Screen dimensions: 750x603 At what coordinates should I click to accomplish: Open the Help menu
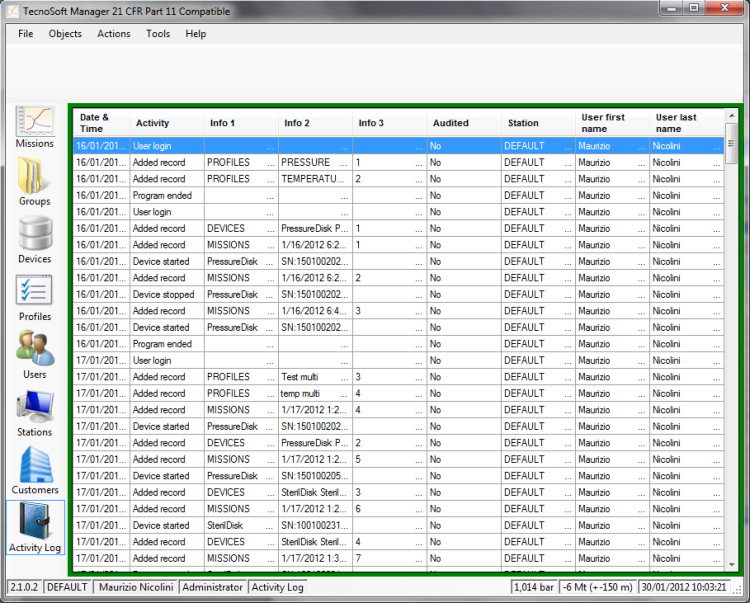(196, 34)
